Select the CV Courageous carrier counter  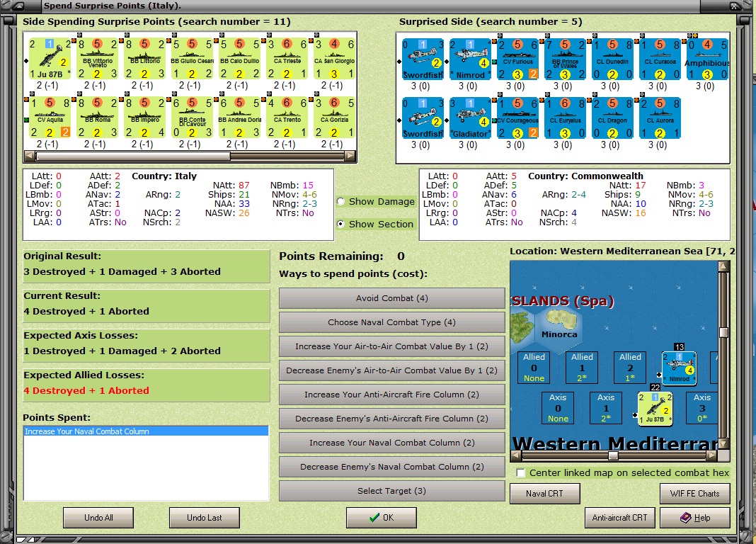518,118
